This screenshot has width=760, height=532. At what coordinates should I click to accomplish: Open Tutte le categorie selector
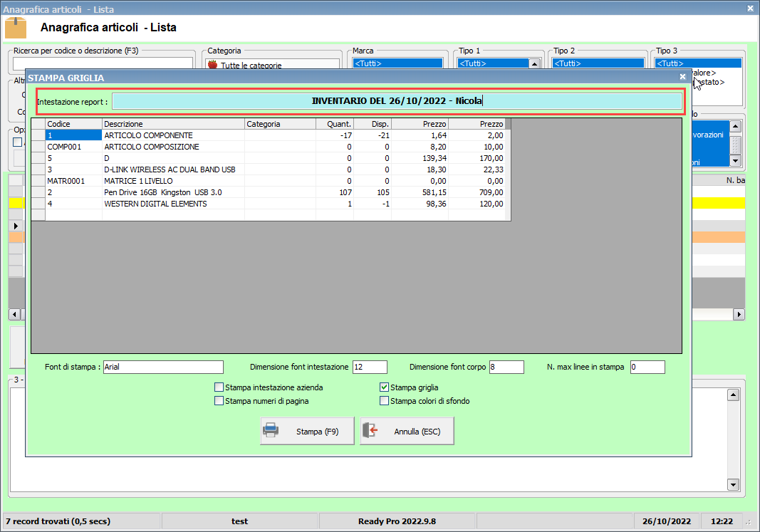tap(272, 64)
